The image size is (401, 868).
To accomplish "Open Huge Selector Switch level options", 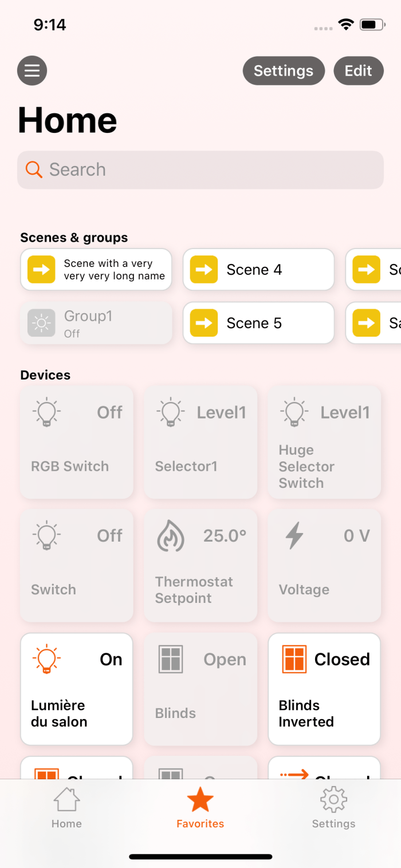I will pyautogui.click(x=324, y=442).
